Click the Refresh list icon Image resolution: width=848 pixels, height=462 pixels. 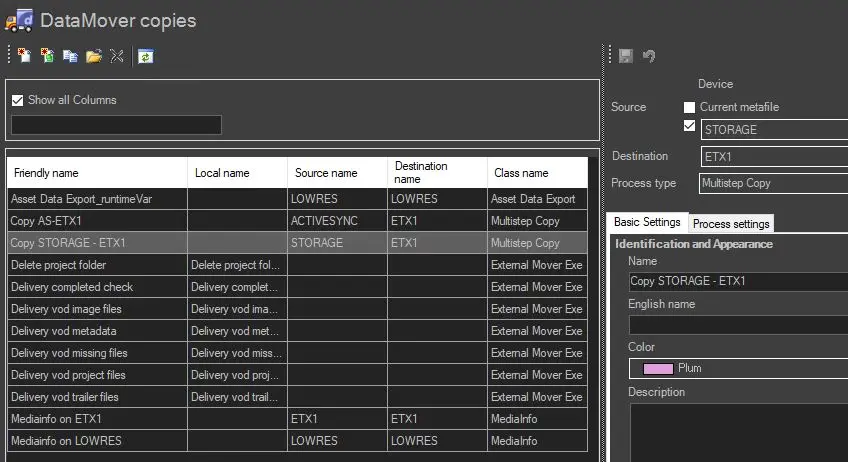[x=146, y=56]
